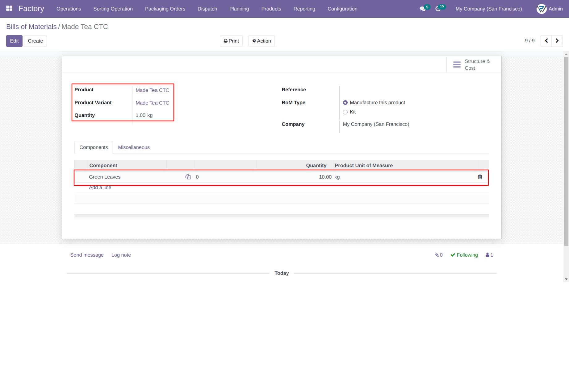Click the Add a line link

pos(100,188)
